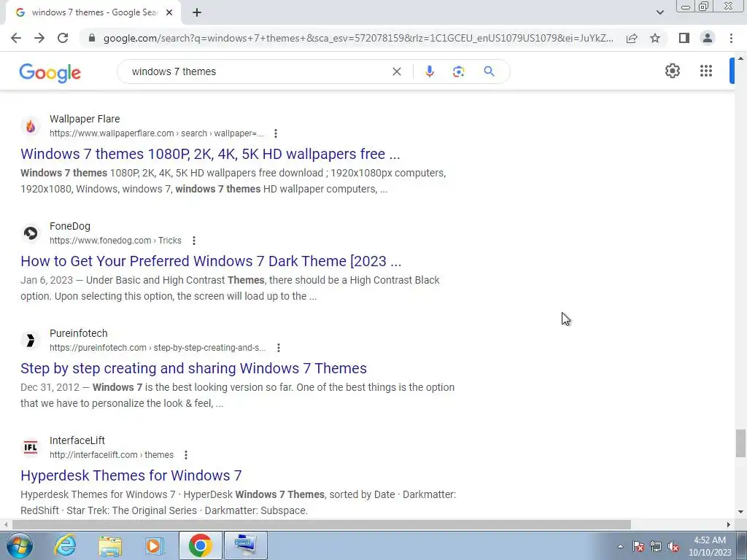The width and height of the screenshot is (747, 560).
Task: Open more options for InterfaceLift result
Action: tap(186, 455)
